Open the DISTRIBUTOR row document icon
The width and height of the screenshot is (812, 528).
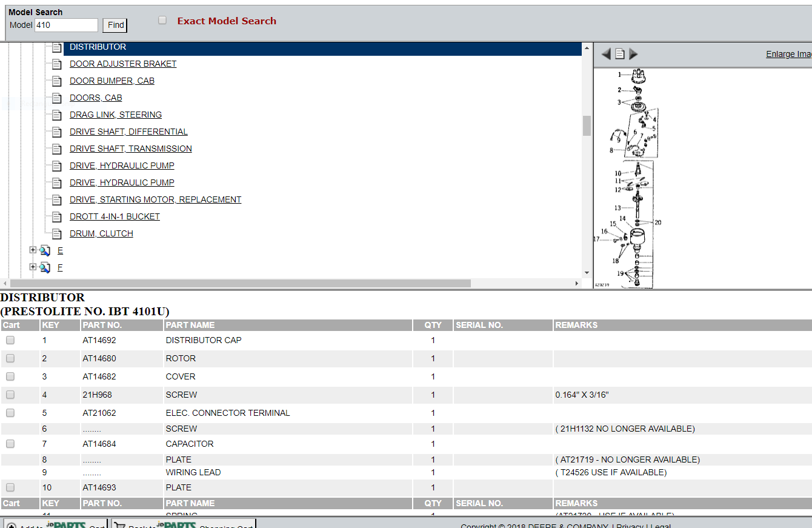pos(57,47)
